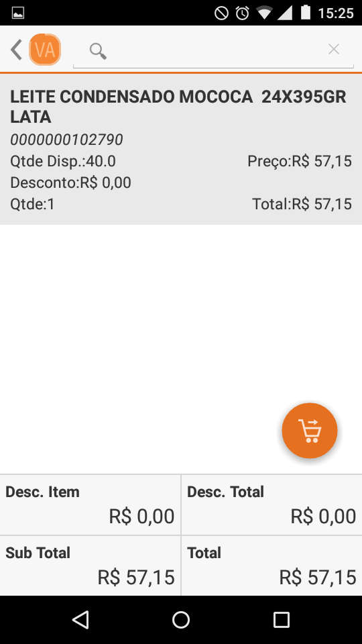This screenshot has height=644, width=362.
Task: Tap the Wi-Fi signal status icon
Action: tap(265, 13)
